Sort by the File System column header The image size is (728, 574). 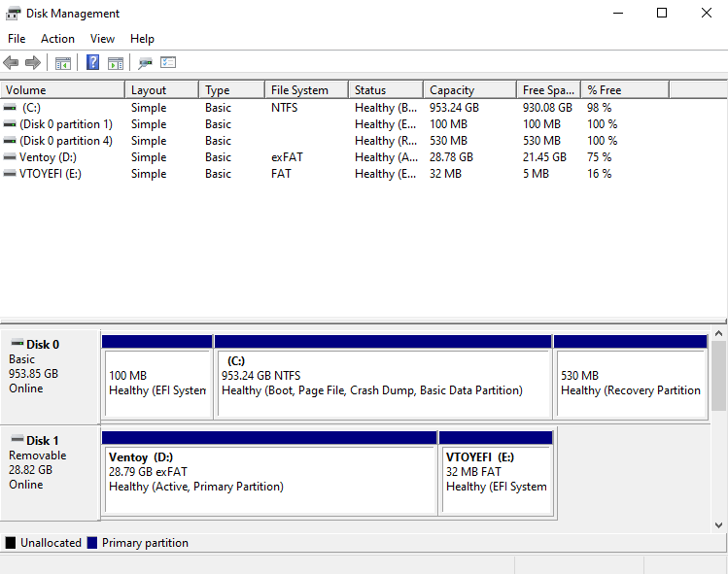[305, 90]
